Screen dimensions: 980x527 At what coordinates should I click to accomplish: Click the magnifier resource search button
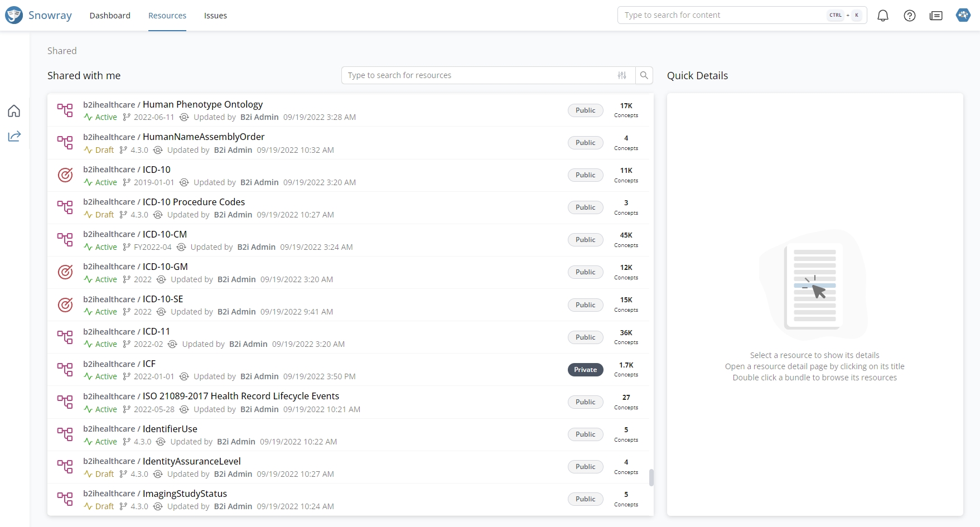tap(644, 75)
